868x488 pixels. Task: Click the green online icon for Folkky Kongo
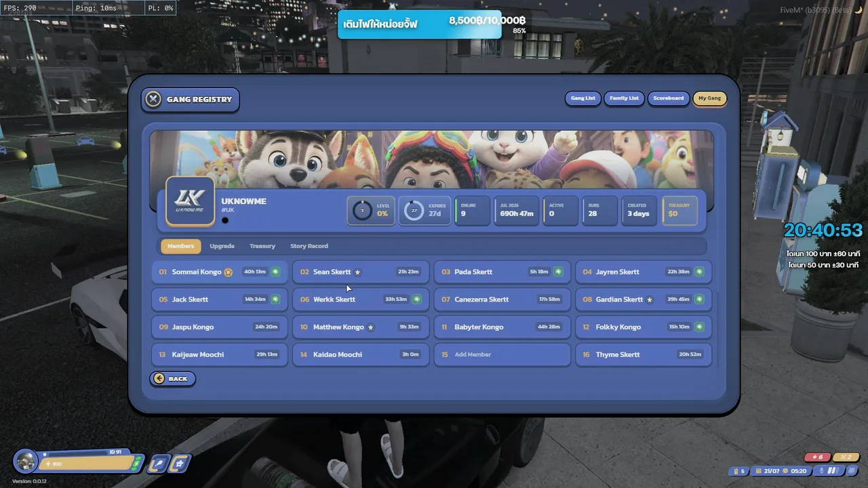pyautogui.click(x=699, y=327)
